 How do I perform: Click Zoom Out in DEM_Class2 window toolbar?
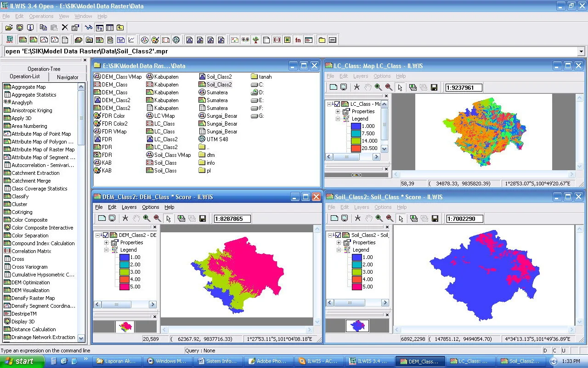[157, 218]
